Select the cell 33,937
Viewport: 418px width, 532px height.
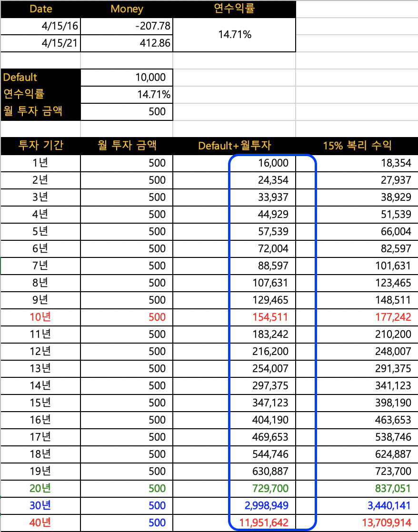click(234, 197)
